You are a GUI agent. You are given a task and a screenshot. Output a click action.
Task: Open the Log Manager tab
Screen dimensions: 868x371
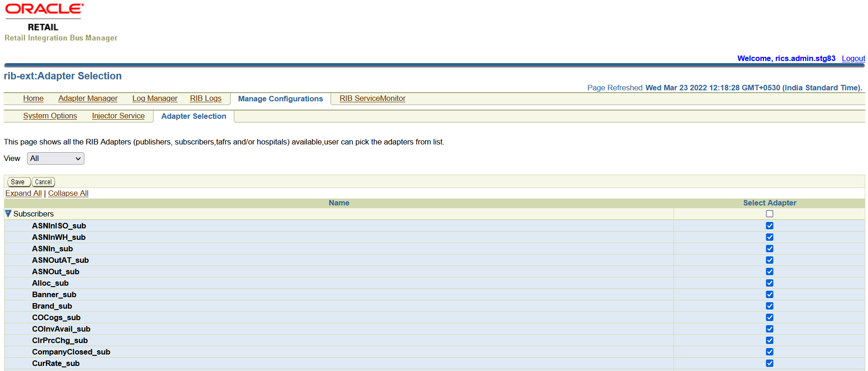click(155, 99)
